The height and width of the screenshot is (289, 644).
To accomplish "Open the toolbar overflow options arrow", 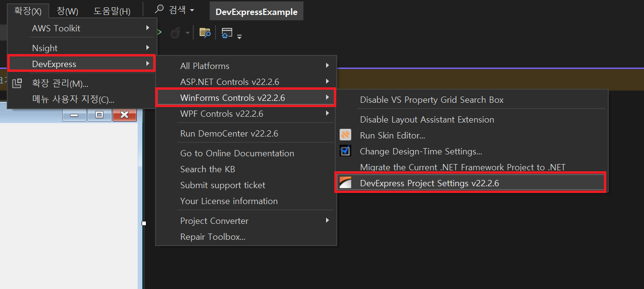I will 239,37.
